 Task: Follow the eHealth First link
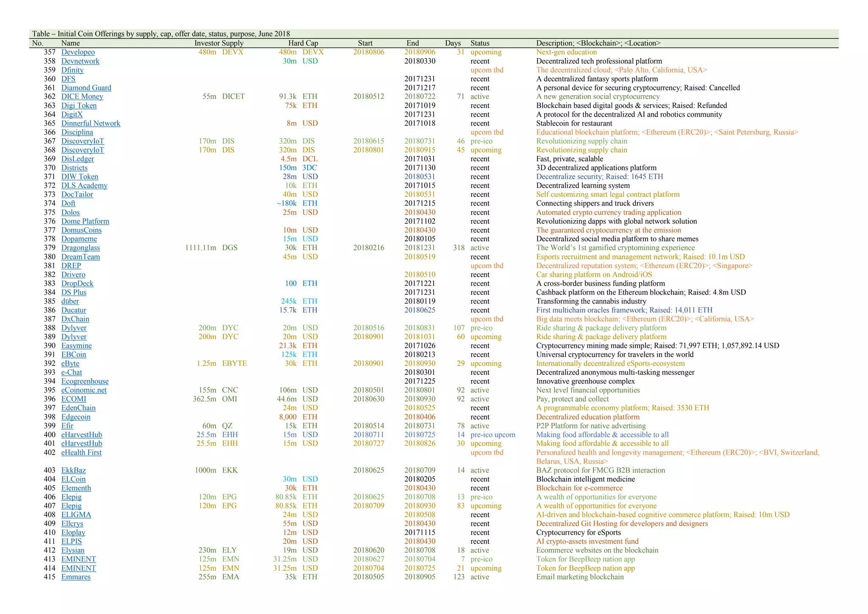pyautogui.click(x=81, y=452)
